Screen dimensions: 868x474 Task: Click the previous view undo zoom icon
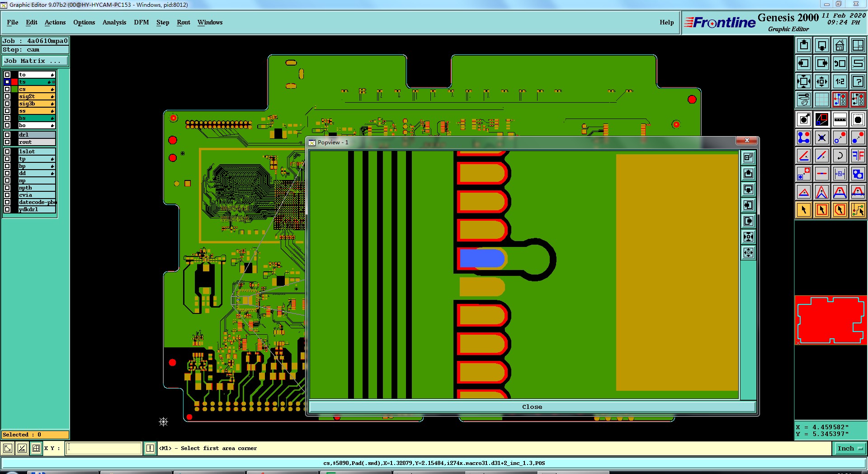(x=840, y=63)
